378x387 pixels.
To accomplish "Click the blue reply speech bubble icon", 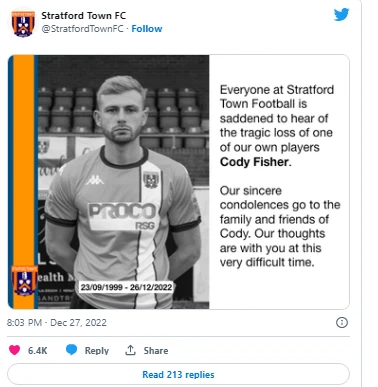I will pos(71,350).
